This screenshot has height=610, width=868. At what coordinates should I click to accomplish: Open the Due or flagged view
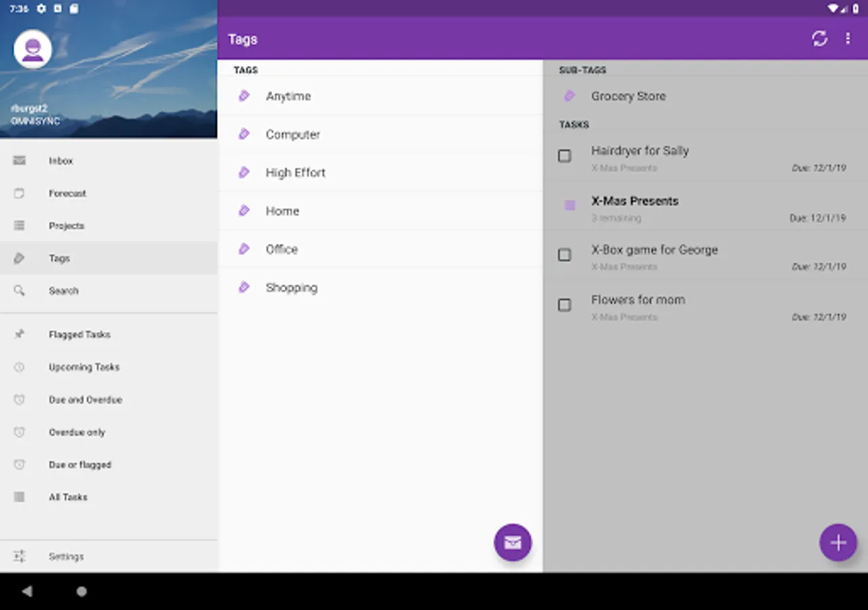point(108,465)
